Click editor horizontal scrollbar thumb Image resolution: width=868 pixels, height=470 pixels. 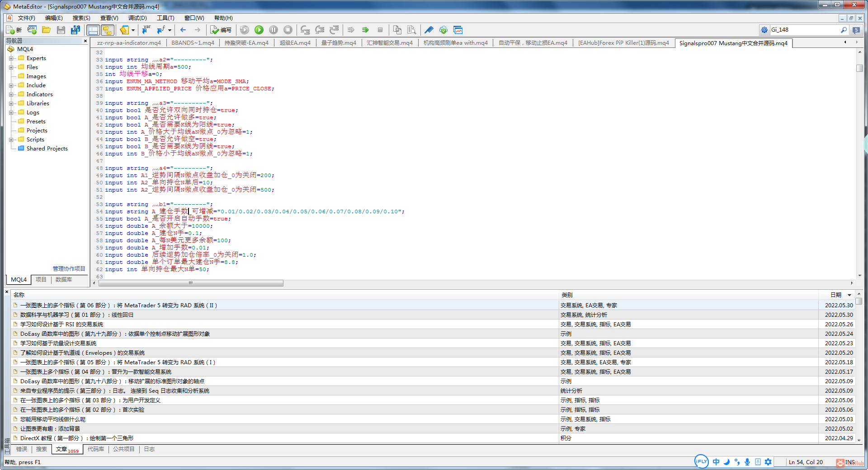tap(191, 283)
